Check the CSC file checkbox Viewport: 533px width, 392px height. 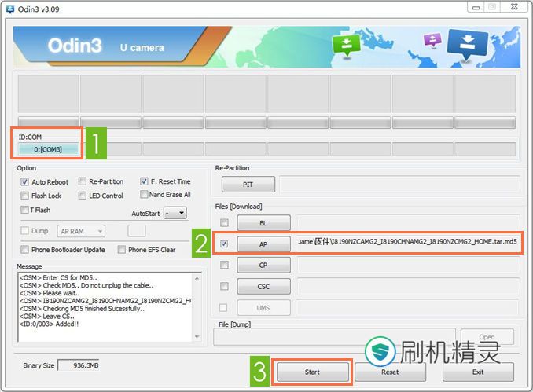[224, 286]
